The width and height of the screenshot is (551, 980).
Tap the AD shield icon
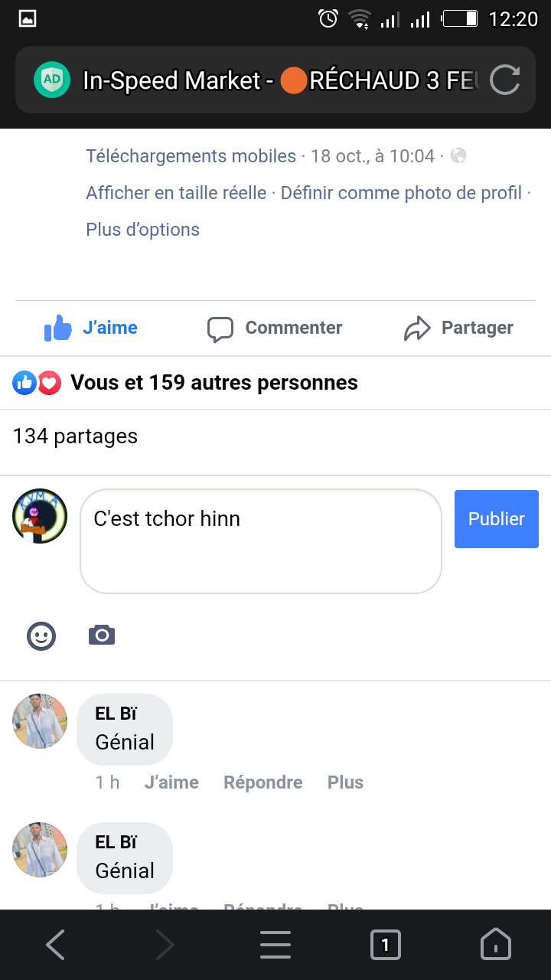click(52, 80)
